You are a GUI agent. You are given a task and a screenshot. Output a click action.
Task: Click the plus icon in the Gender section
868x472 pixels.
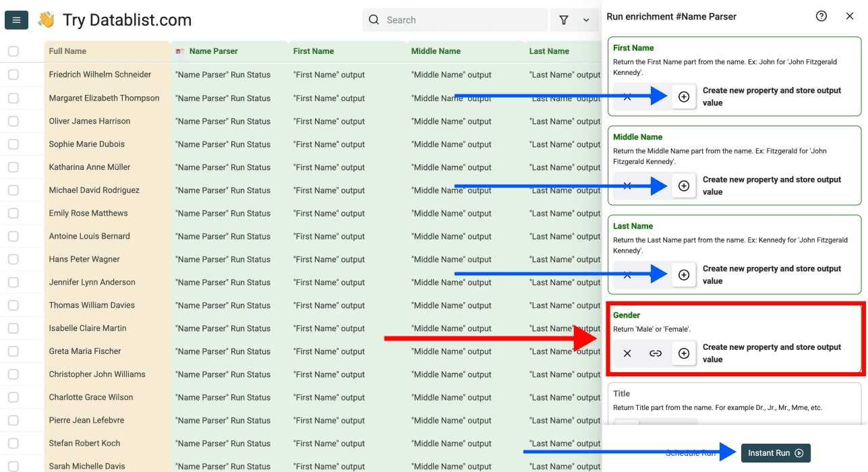[x=683, y=353]
